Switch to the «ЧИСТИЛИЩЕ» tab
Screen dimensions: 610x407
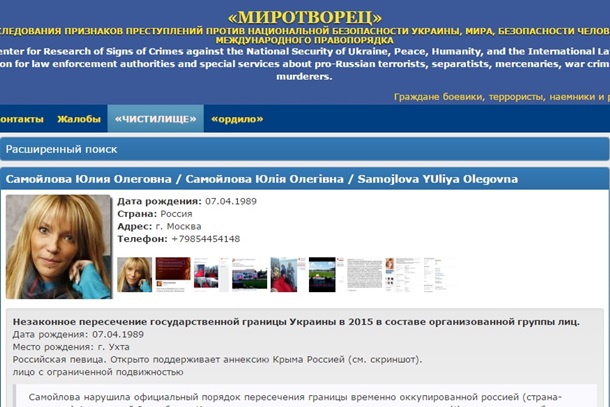155,119
